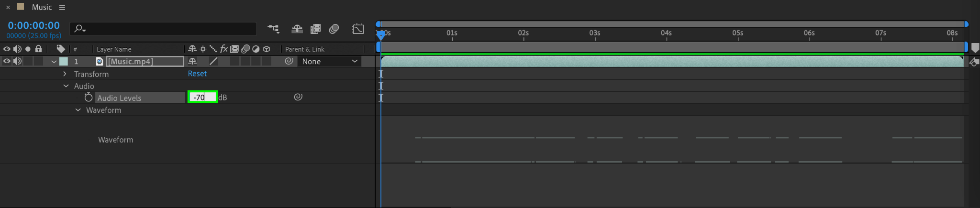Click the Audio Levels stopwatch icon
This screenshot has width=980, height=208.
point(89,98)
